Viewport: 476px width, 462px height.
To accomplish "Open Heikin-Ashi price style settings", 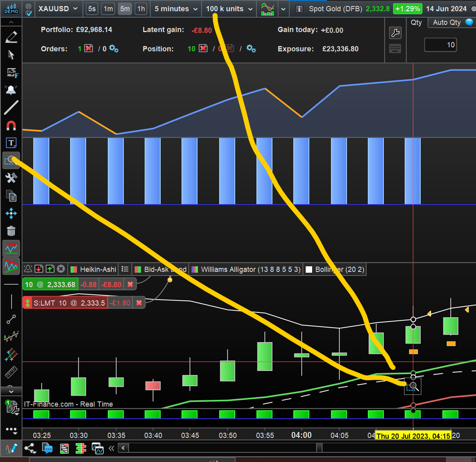I will (93, 269).
